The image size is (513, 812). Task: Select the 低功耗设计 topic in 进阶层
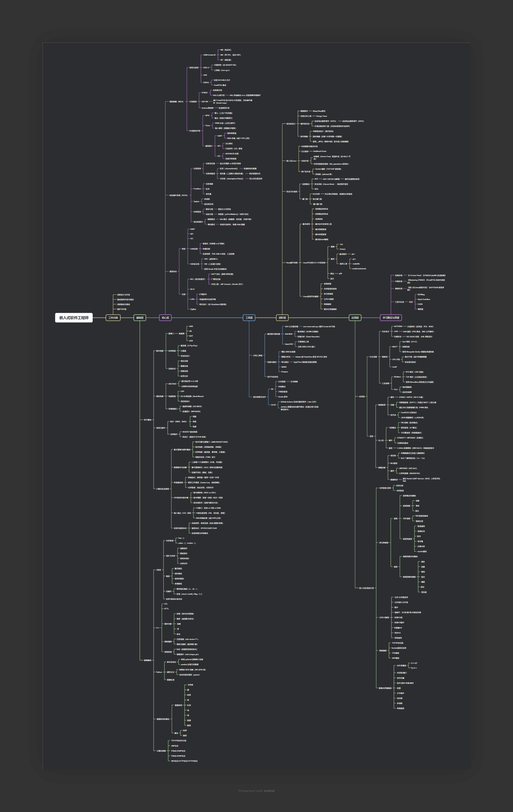pyautogui.click(x=291, y=124)
